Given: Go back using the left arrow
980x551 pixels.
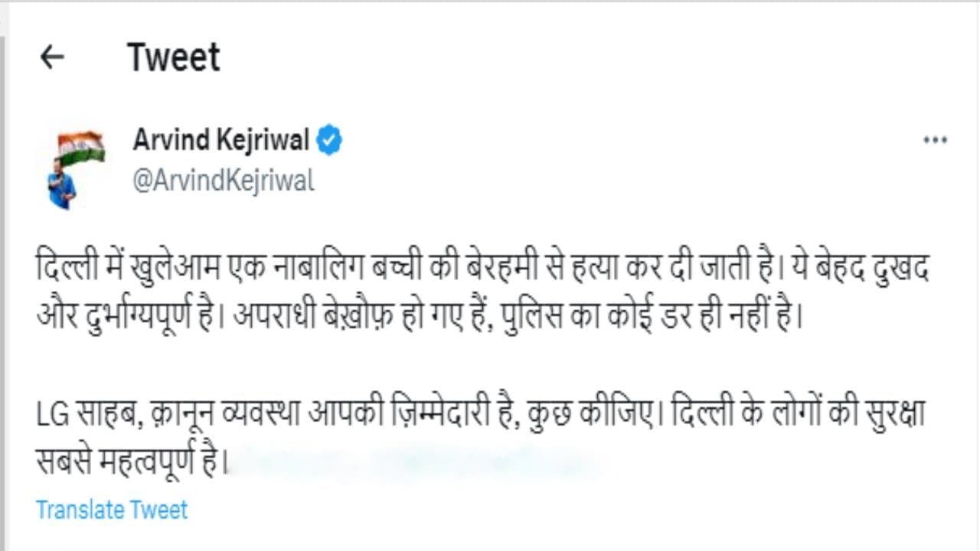Looking at the screenshot, I should coord(51,57).
